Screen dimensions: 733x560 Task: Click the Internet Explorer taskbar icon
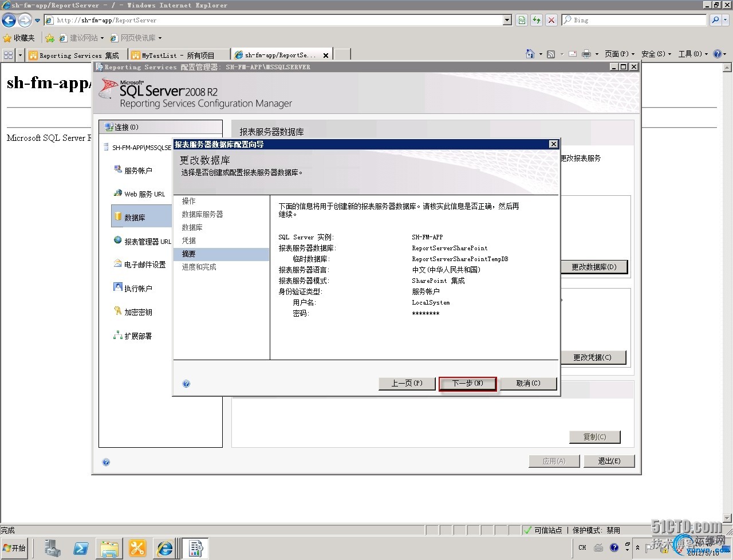click(x=165, y=549)
